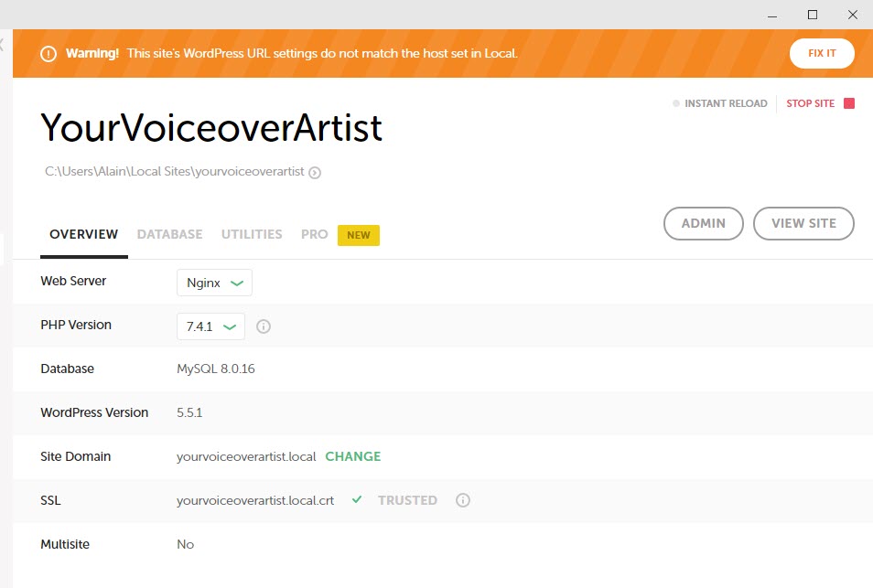Viewport: 873px width, 588px height.
Task: Switch to the Database tab
Action: click(170, 234)
